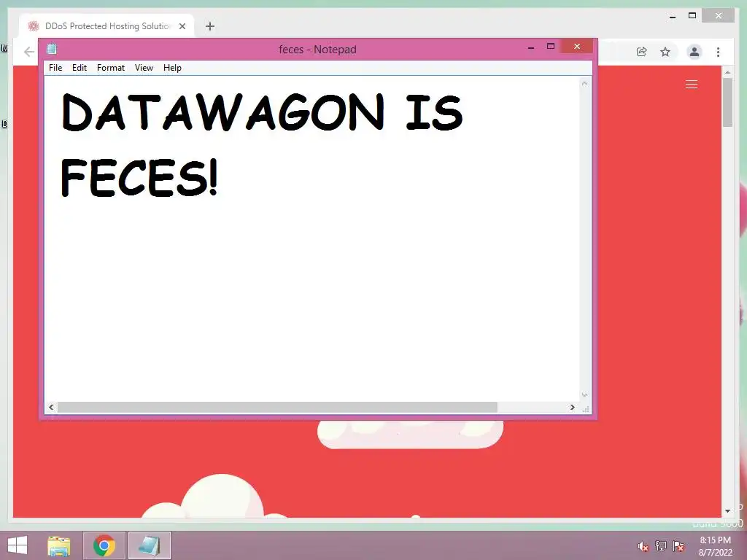This screenshot has width=747, height=560.
Task: Switch to Notepad from taskbar
Action: click(x=149, y=545)
